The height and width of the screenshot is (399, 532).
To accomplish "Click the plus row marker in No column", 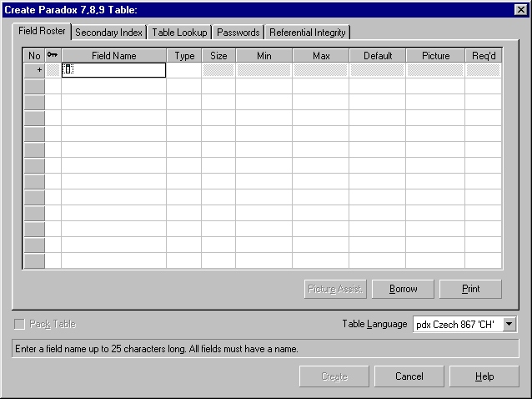I will tap(34, 70).
